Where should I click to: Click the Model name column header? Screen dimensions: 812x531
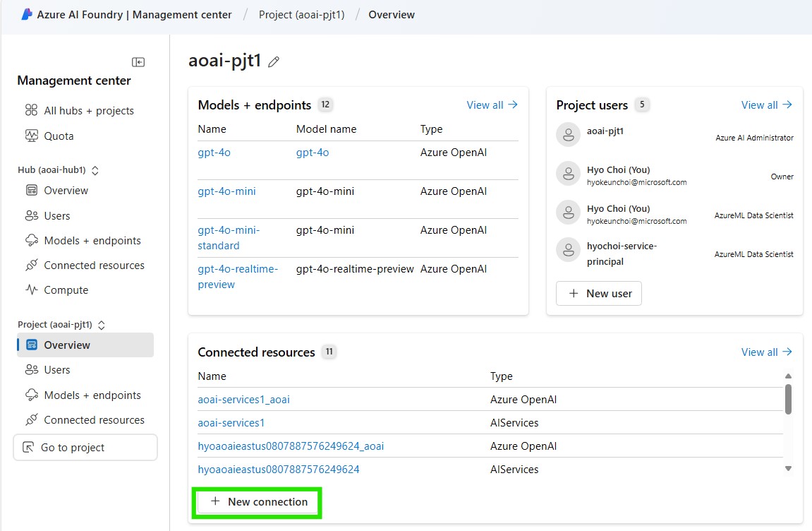point(326,129)
